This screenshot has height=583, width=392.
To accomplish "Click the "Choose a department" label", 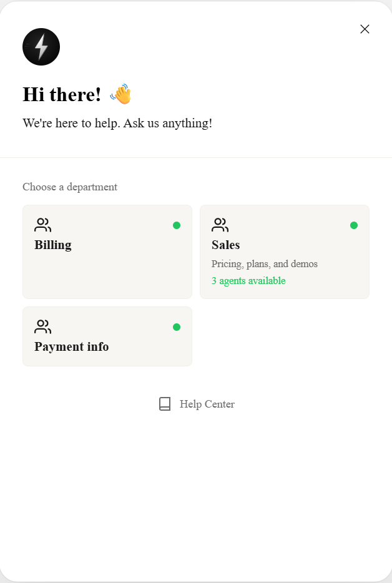I will point(70,187).
